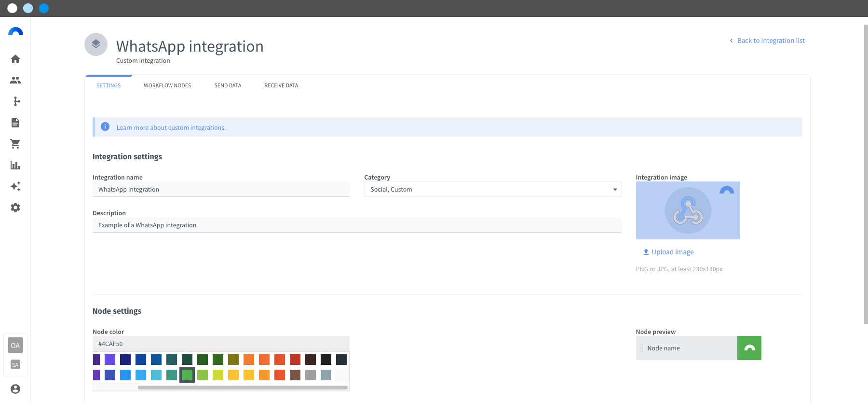This screenshot has width=868, height=403.
Task: Open the document page sidebar icon
Action: [15, 123]
